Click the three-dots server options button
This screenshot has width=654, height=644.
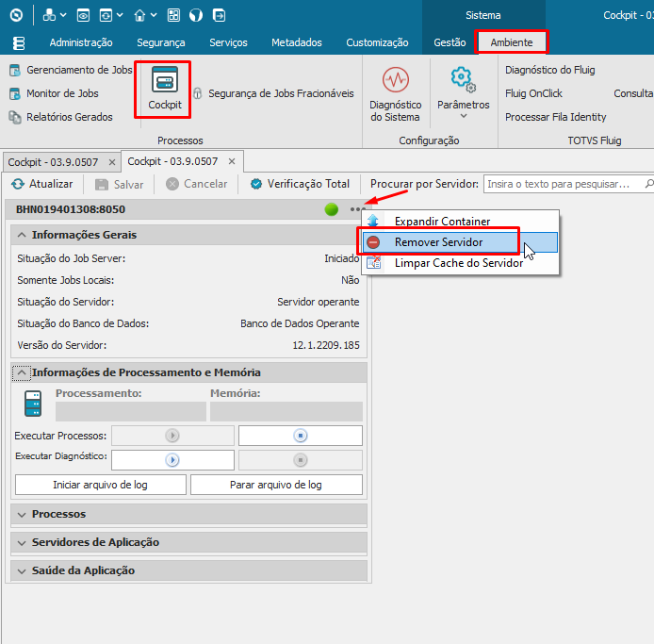pos(356,209)
